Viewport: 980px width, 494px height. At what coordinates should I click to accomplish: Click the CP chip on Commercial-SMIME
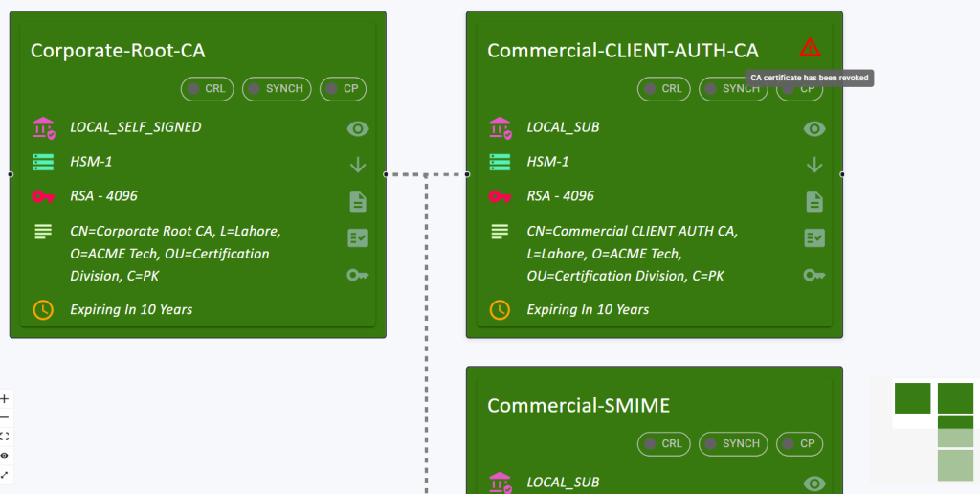(800, 443)
